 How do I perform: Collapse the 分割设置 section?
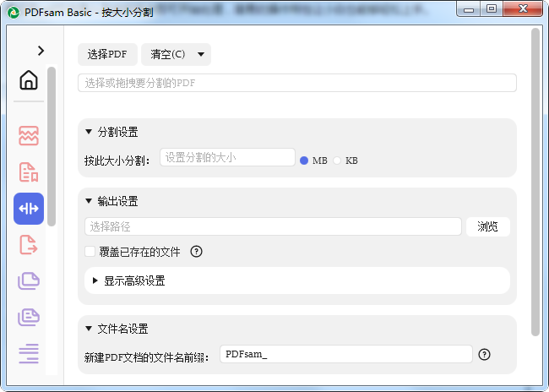coord(89,132)
